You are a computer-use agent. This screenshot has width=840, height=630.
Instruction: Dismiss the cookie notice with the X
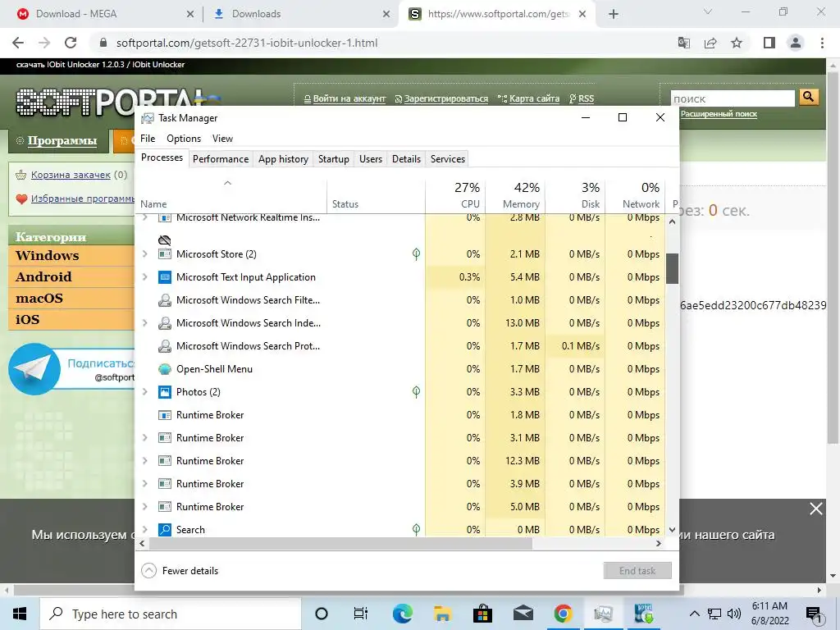816,509
